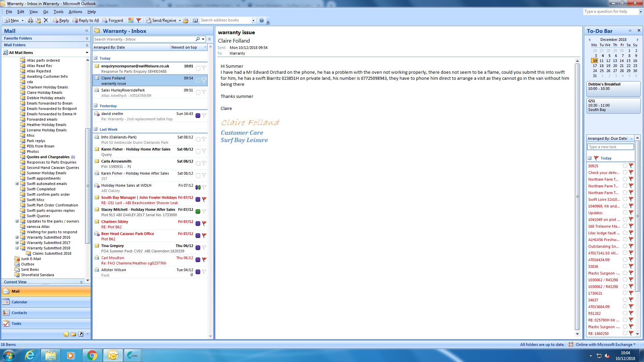Open the Actions menu
The height and width of the screenshot is (362, 644).
pos(75,12)
